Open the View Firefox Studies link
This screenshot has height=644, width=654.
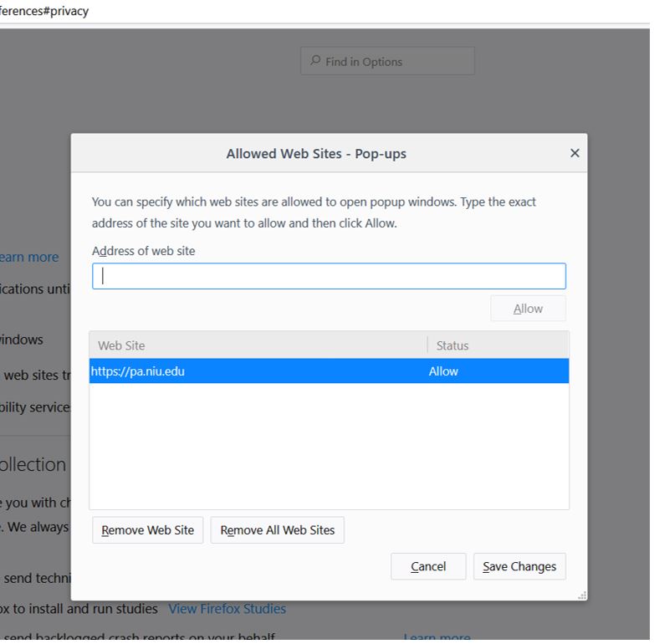227,609
